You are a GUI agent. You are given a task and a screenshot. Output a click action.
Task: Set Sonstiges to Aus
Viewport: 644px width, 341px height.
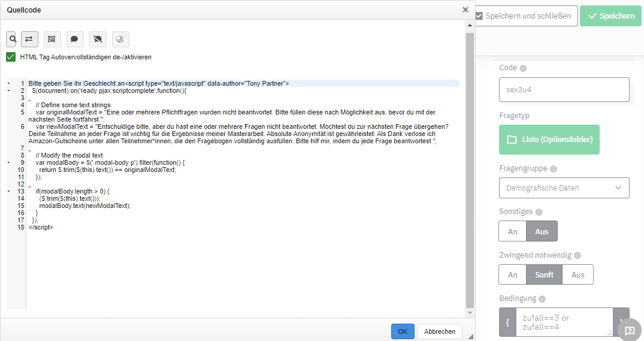(542, 231)
